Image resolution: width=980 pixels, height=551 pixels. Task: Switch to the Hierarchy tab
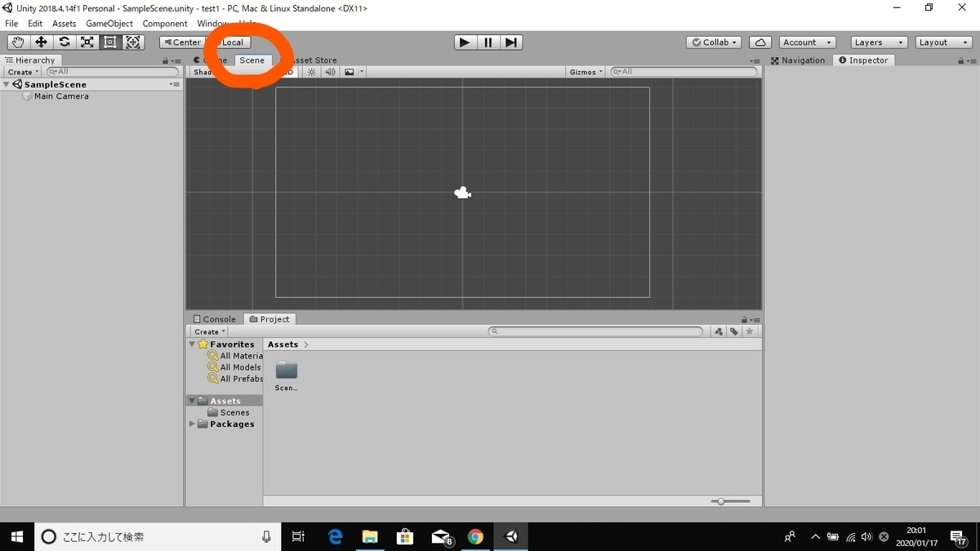coord(30,60)
